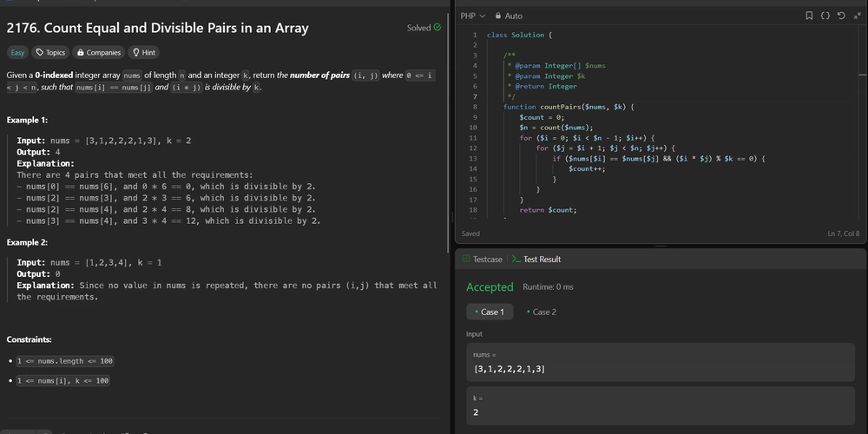Viewport: 868px width, 434px height.
Task: Open the Topics tag button
Action: click(50, 53)
